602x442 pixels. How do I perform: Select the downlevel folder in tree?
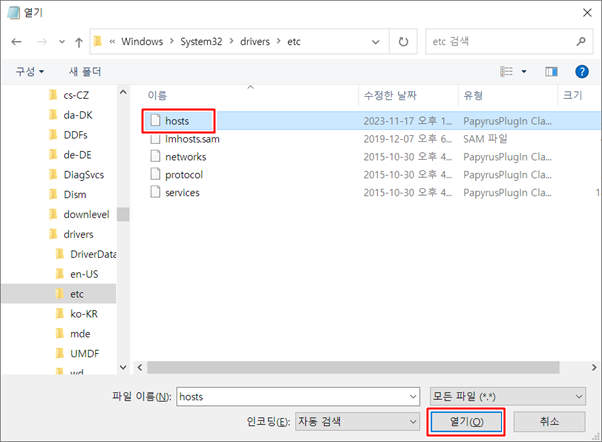coord(86,214)
